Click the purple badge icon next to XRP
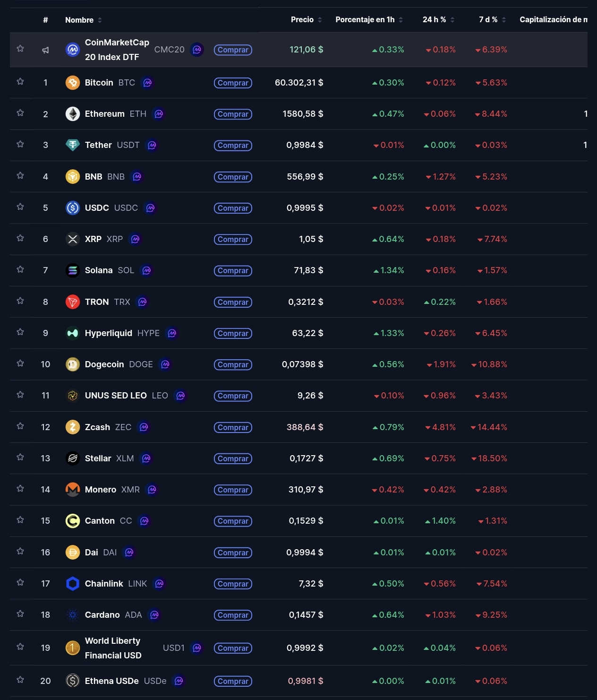 136,239
